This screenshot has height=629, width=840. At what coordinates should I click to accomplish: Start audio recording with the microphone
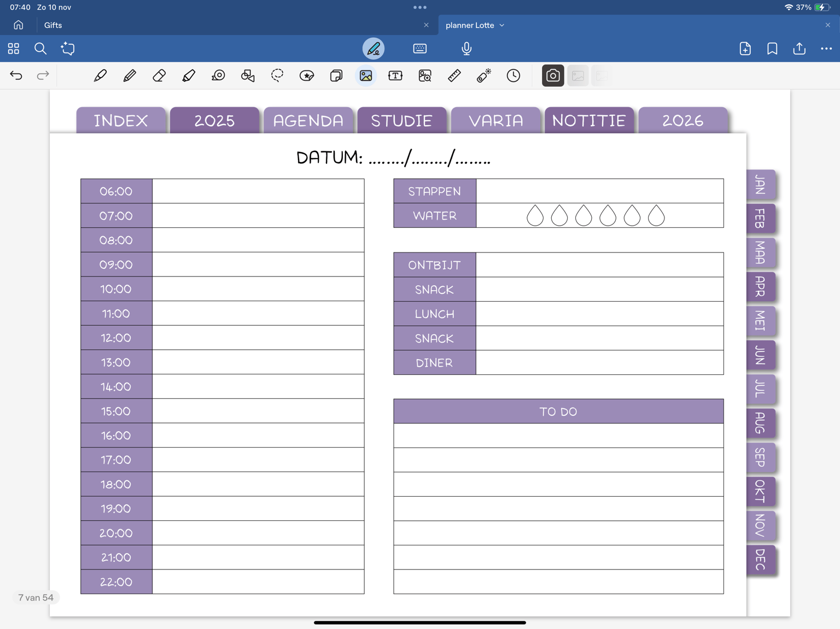coord(466,49)
